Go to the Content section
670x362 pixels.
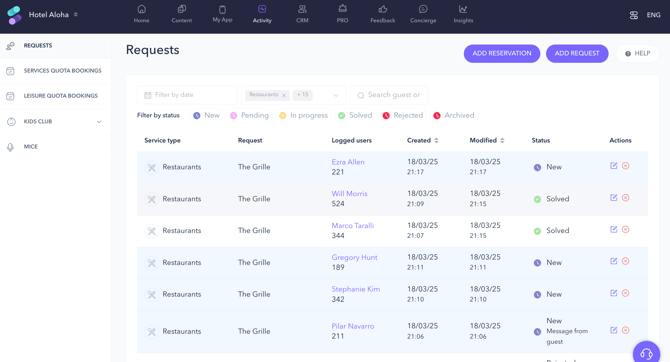[182, 14]
